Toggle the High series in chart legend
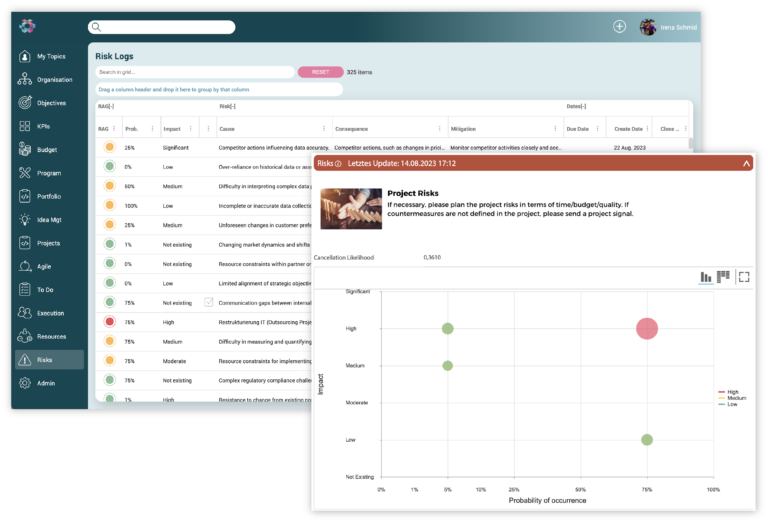 point(731,392)
